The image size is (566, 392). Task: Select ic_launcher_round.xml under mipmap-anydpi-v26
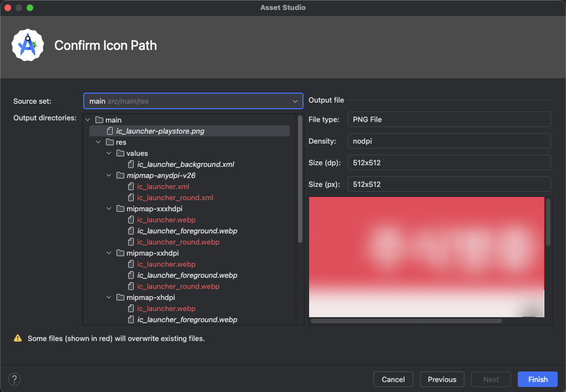click(175, 197)
